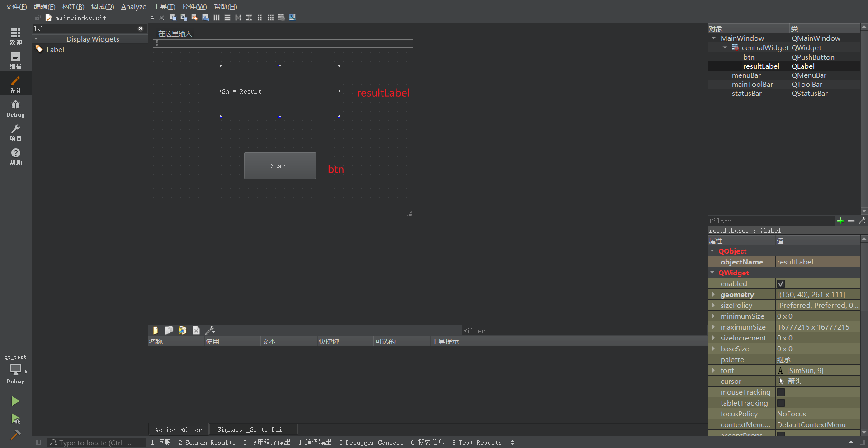Image resolution: width=868 pixels, height=448 pixels.
Task: Switch to the Design (设计) mode
Action: click(15, 85)
